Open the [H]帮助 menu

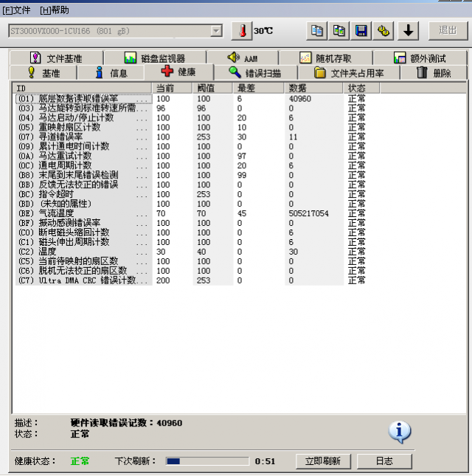tap(55, 10)
